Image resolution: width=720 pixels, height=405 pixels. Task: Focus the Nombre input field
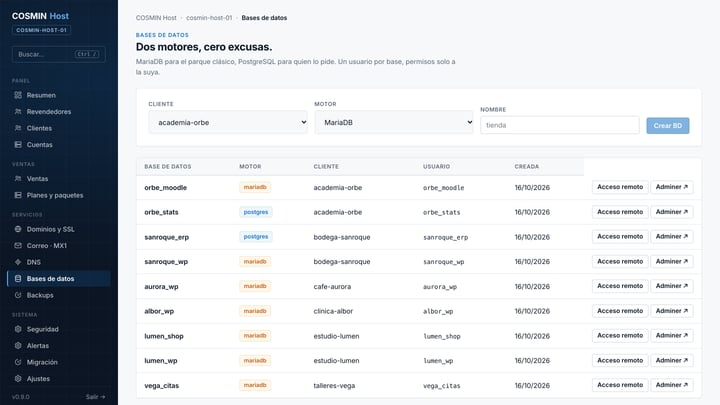(x=559, y=125)
